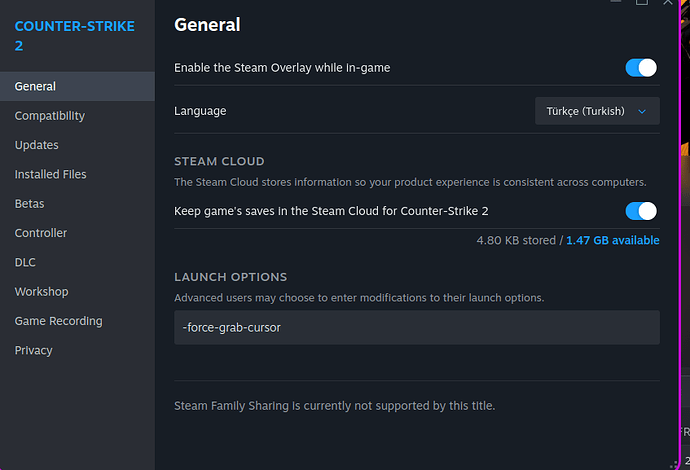
Task: Click the Steam Family Sharing not supported notice
Action: (334, 406)
